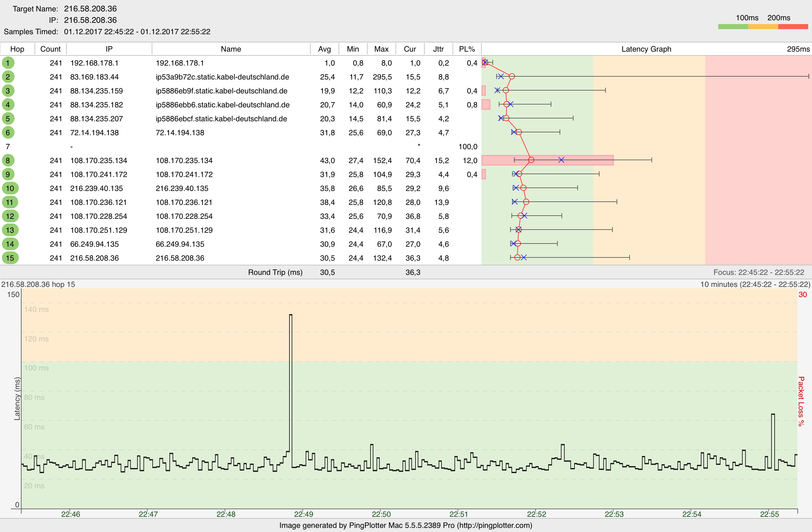Click the Round Trip (ms) summary label
The height and width of the screenshot is (532, 812).
coord(275,272)
